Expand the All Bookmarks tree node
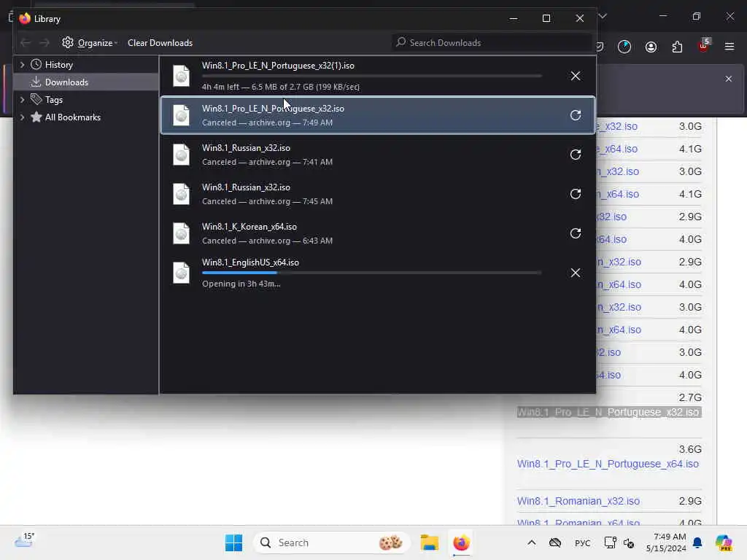The width and height of the screenshot is (747, 560). 22,117
